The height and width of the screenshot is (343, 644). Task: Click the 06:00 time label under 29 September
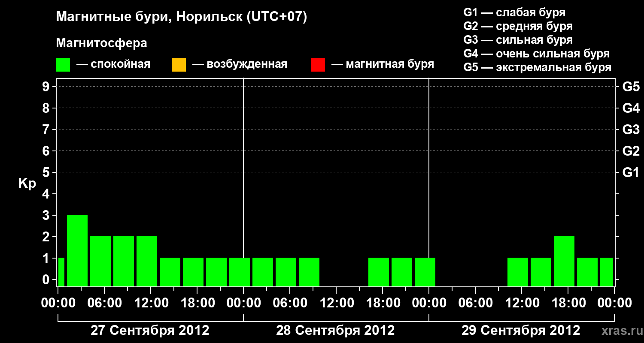click(x=475, y=303)
